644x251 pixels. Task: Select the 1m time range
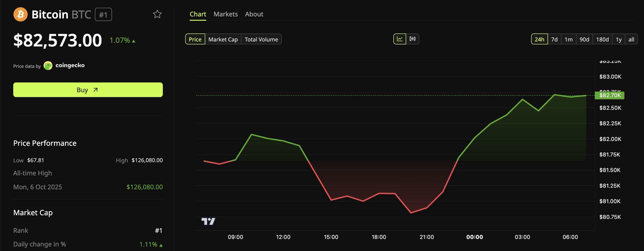click(569, 39)
